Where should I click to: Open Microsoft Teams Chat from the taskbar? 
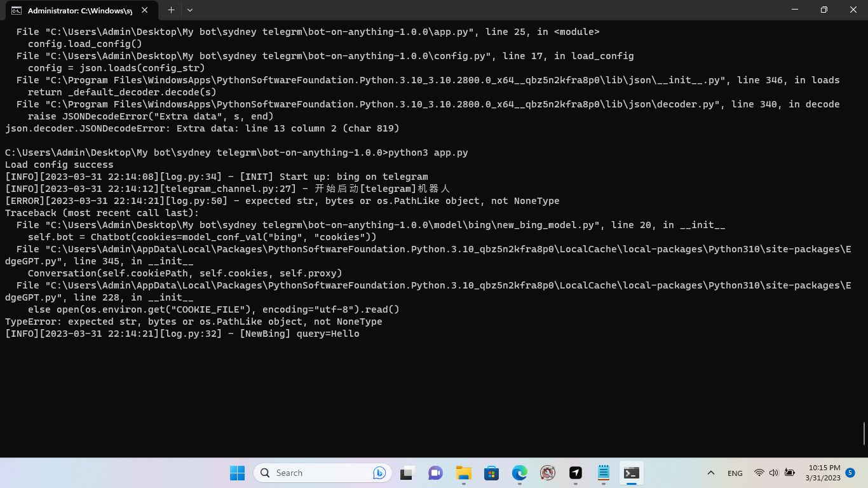[435, 473]
